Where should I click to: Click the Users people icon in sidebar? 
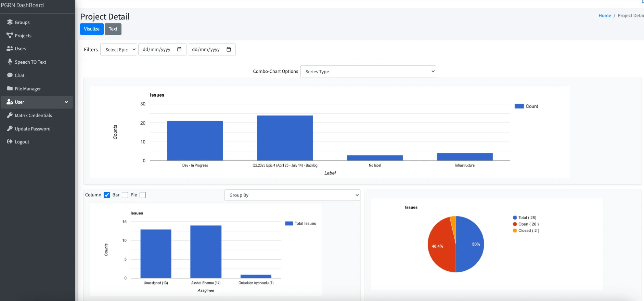(10, 49)
